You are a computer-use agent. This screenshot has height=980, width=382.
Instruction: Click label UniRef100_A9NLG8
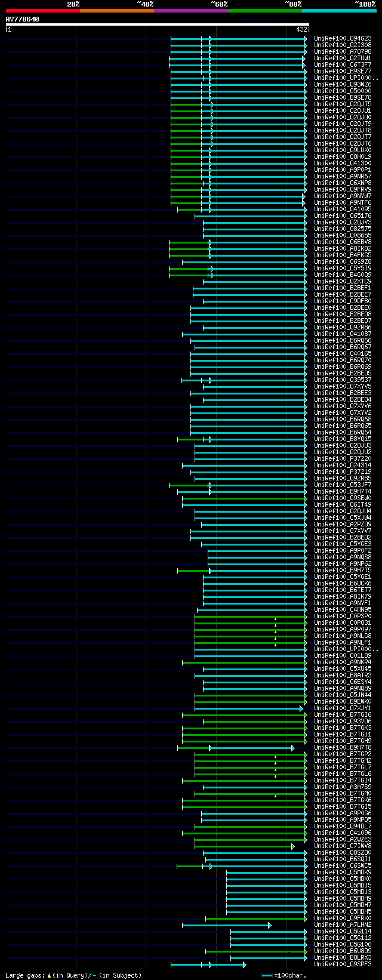click(343, 636)
